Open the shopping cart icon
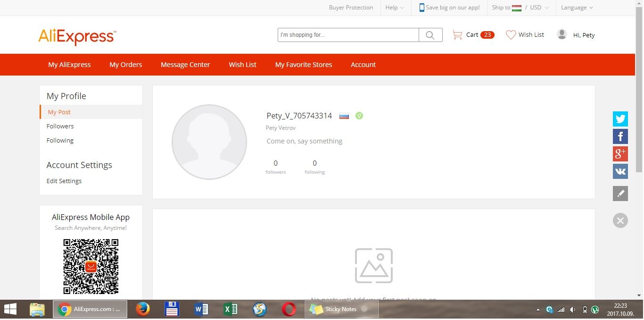Screen dimensions: 644x320 [x=457, y=35]
